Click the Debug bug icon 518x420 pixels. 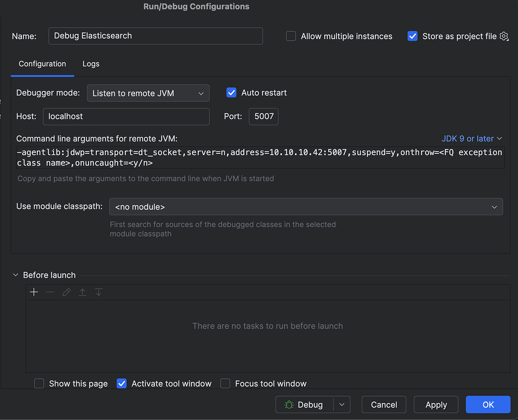(289, 404)
